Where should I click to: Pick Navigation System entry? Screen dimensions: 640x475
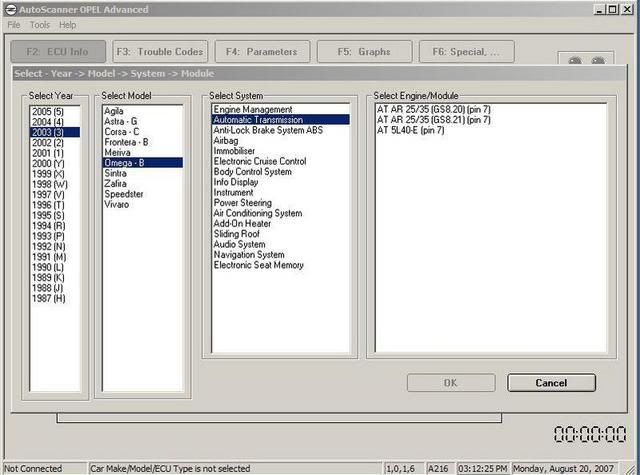(x=280, y=255)
